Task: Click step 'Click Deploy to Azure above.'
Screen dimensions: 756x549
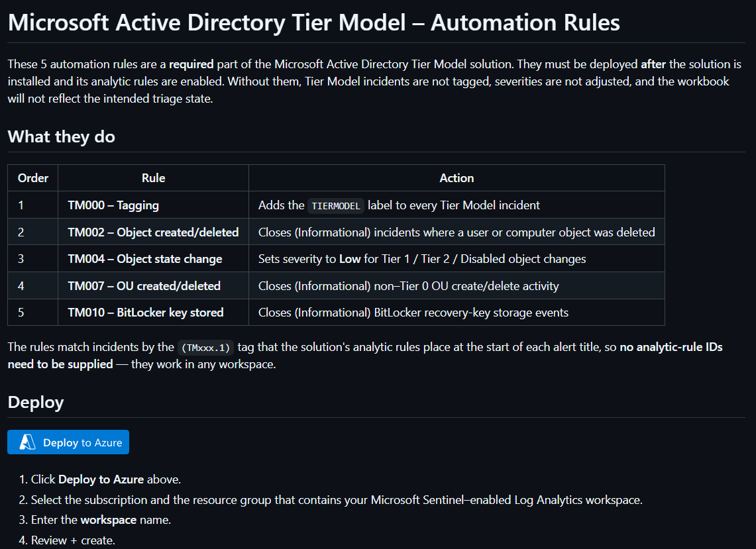Action: [106, 479]
